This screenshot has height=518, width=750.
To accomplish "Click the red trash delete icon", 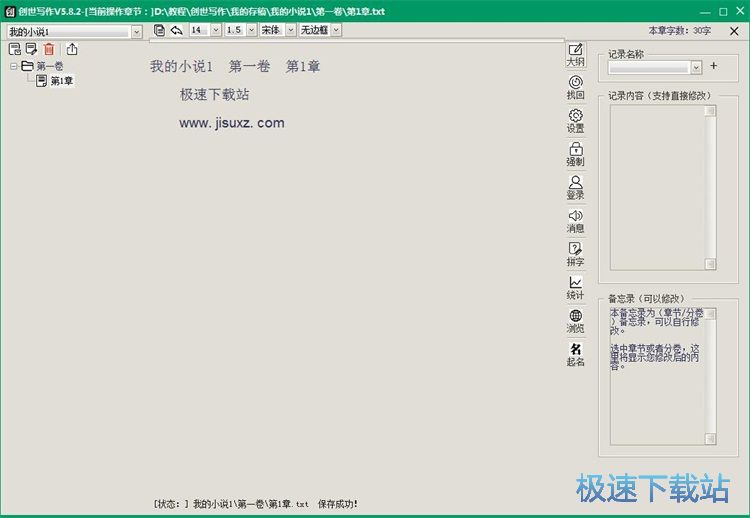I will [48, 49].
